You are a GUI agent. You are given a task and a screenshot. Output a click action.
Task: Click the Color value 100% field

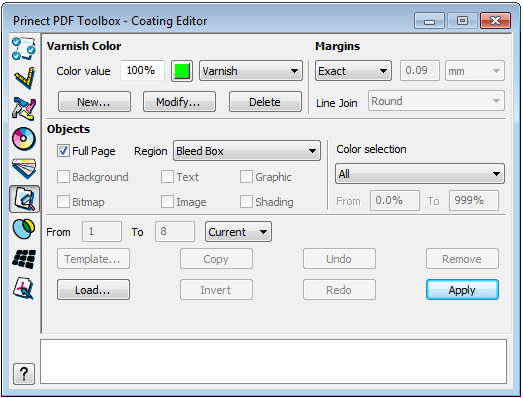(x=142, y=70)
